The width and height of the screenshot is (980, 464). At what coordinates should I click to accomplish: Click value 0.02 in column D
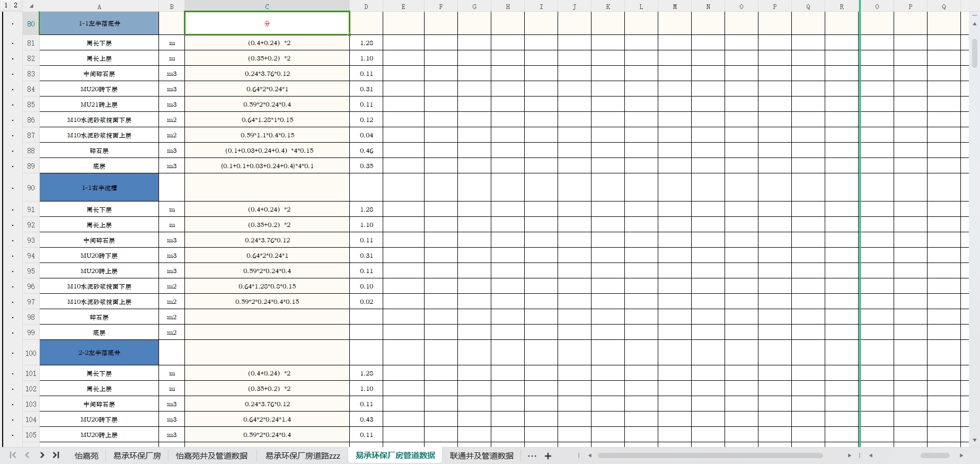366,302
